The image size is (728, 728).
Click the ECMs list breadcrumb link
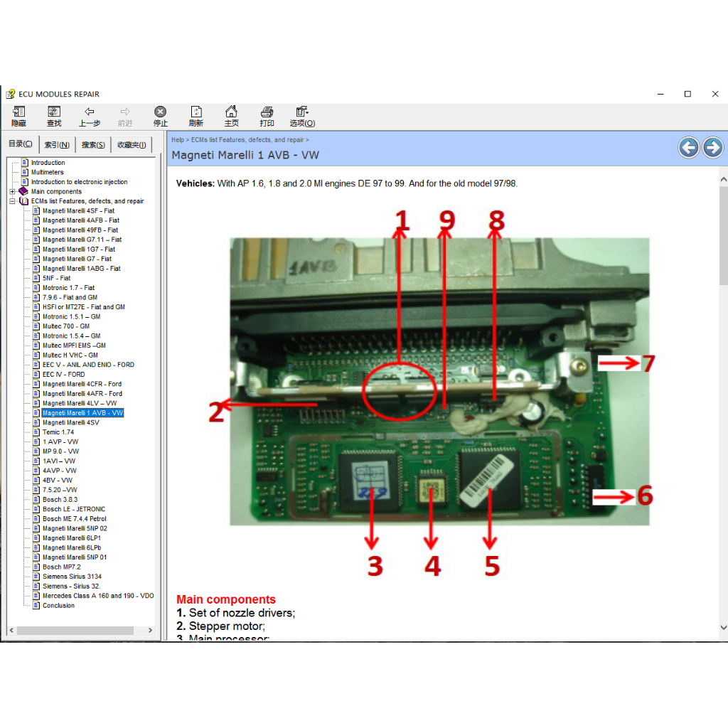[x=247, y=140]
